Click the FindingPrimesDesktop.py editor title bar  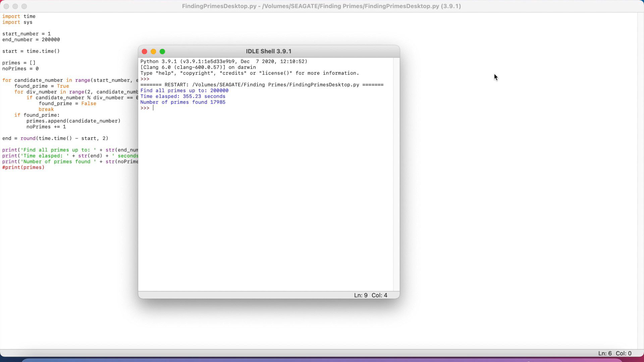point(321,6)
